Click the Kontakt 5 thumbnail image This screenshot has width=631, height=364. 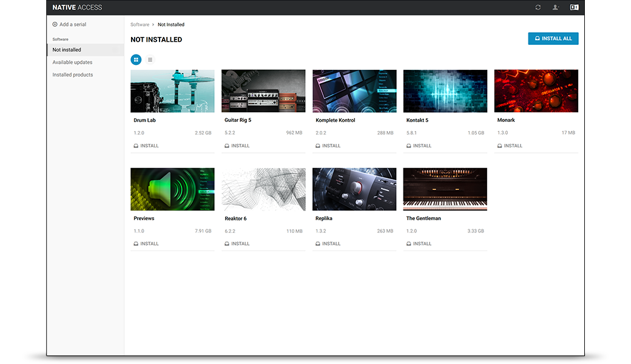click(445, 91)
